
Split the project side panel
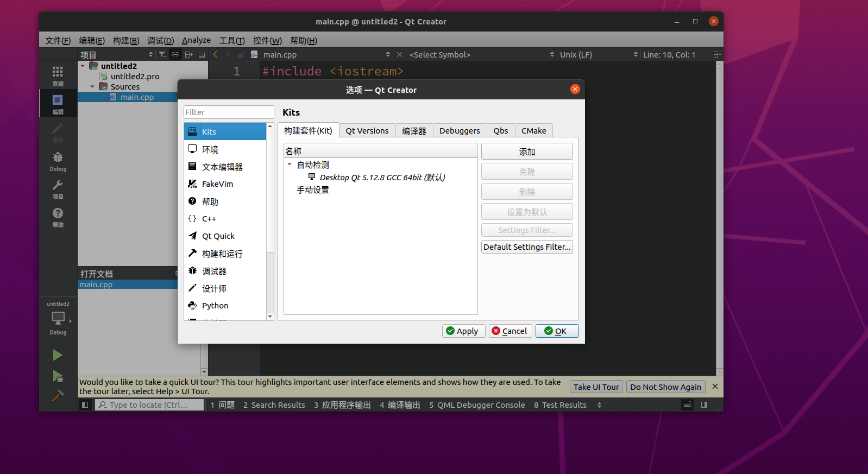click(188, 54)
